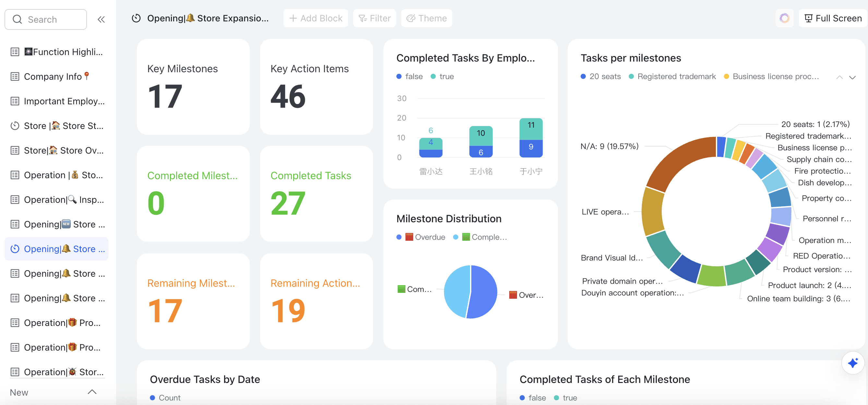Screen dimensions: 868x405
Task: Click the magnifier icon in Search box
Action: click(17, 19)
